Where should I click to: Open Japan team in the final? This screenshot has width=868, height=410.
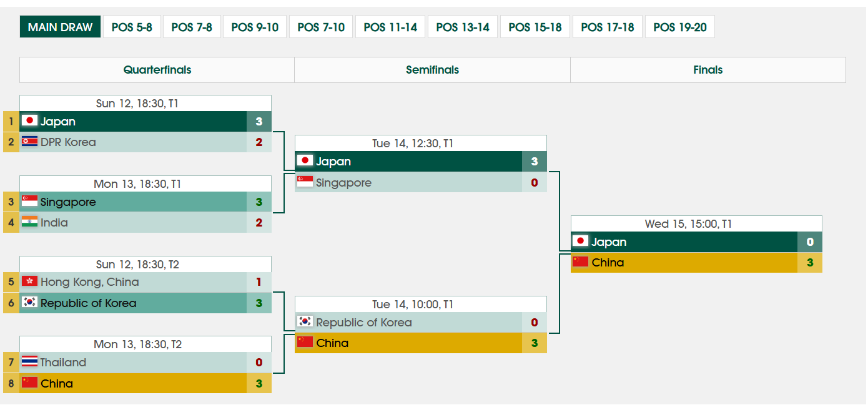609,242
